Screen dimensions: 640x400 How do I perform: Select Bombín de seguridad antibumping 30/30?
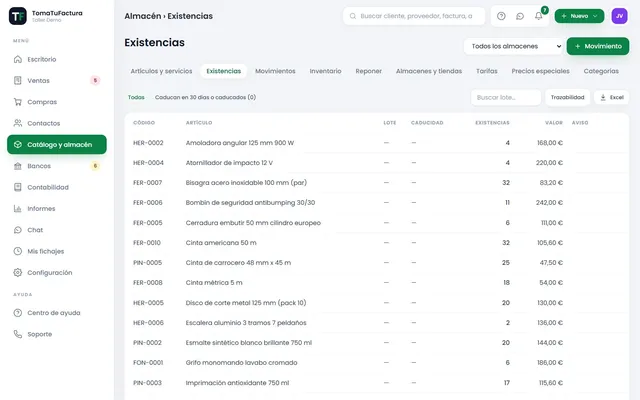[x=377, y=202]
